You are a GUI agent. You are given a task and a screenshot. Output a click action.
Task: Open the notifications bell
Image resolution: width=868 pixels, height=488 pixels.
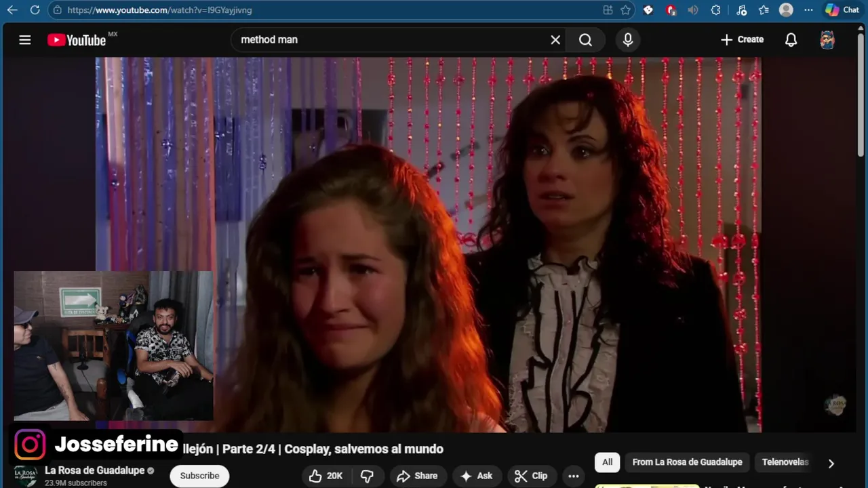tap(791, 40)
